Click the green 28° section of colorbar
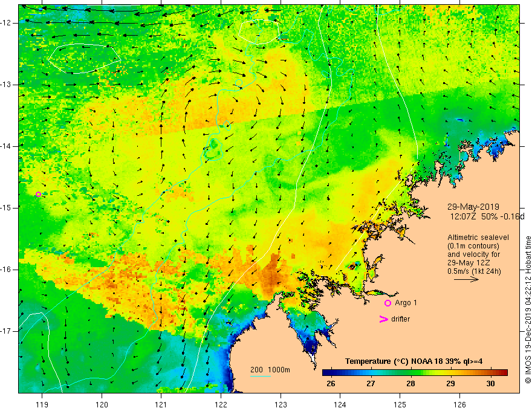The height and width of the screenshot is (411, 532). tap(410, 373)
